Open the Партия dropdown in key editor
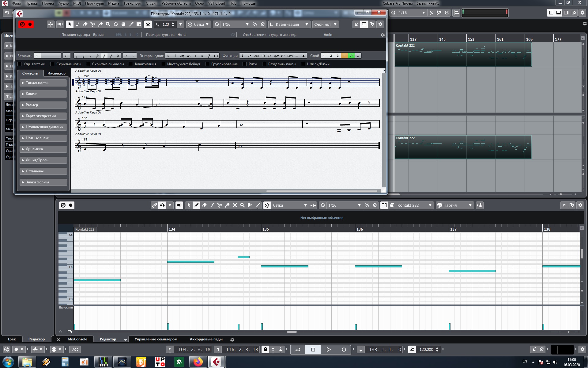Viewport: 588px width, 368px height. [454, 205]
